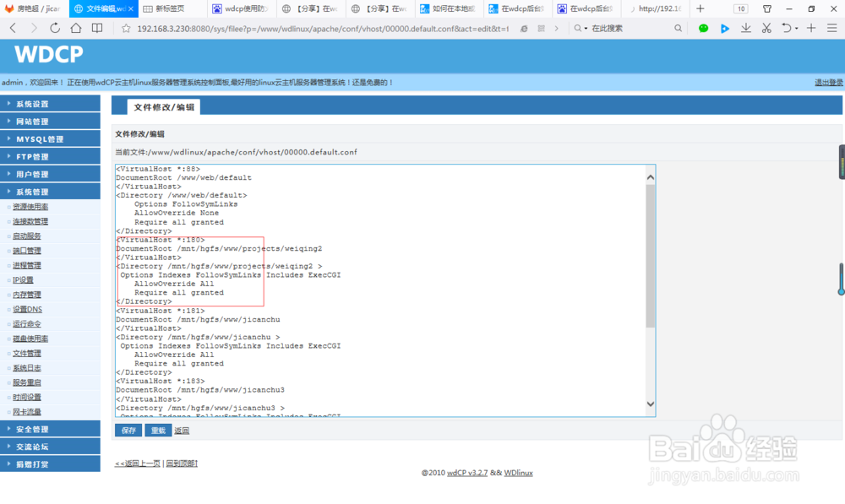
Task: Go forward with the browser forward arrow
Action: [x=34, y=28]
